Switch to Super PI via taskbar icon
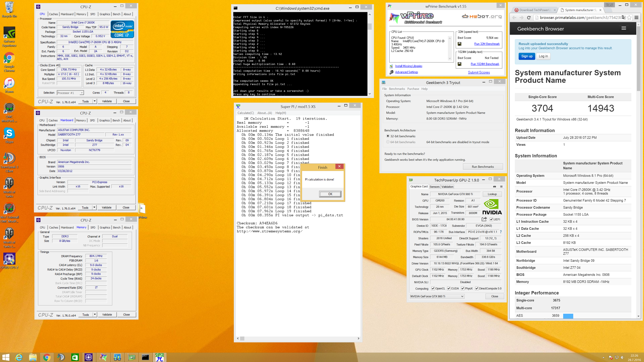This screenshot has height=362, width=644. (x=159, y=357)
